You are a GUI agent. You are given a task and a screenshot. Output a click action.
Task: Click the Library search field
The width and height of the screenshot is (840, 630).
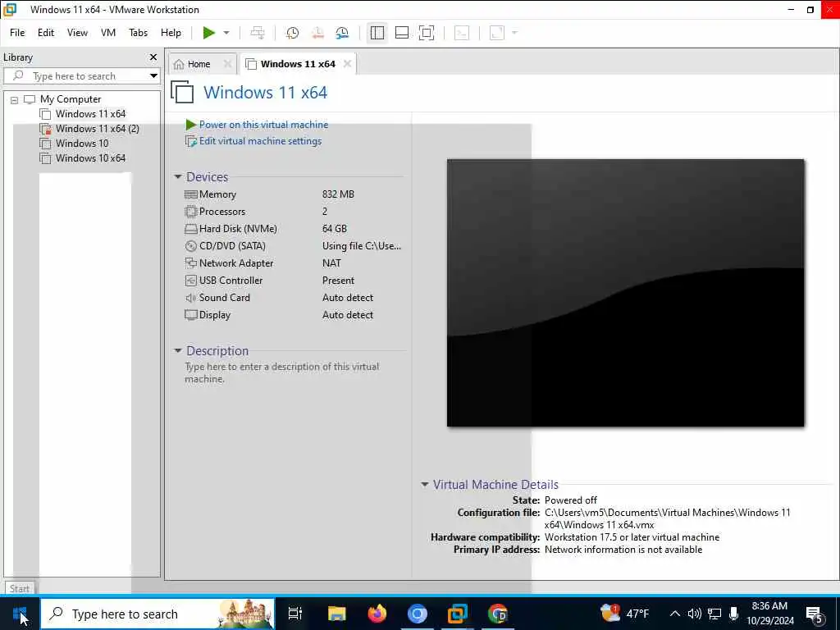point(75,76)
